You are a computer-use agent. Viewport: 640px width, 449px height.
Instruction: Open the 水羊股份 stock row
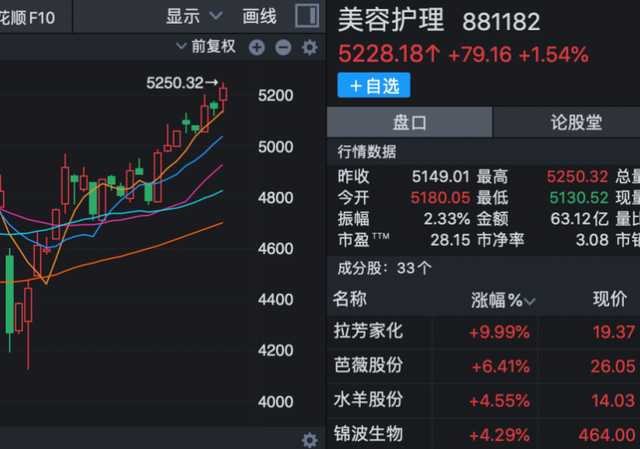[x=368, y=400]
